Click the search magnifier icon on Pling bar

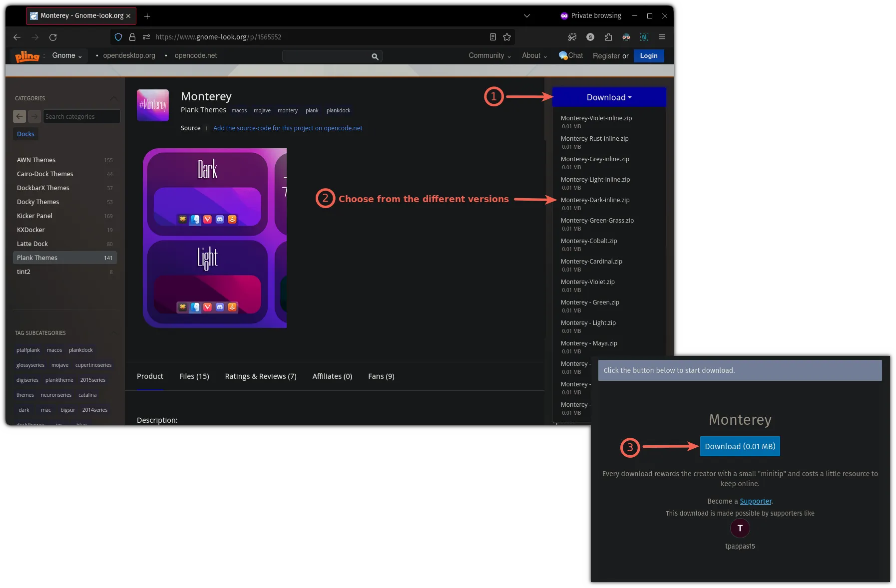tap(375, 56)
